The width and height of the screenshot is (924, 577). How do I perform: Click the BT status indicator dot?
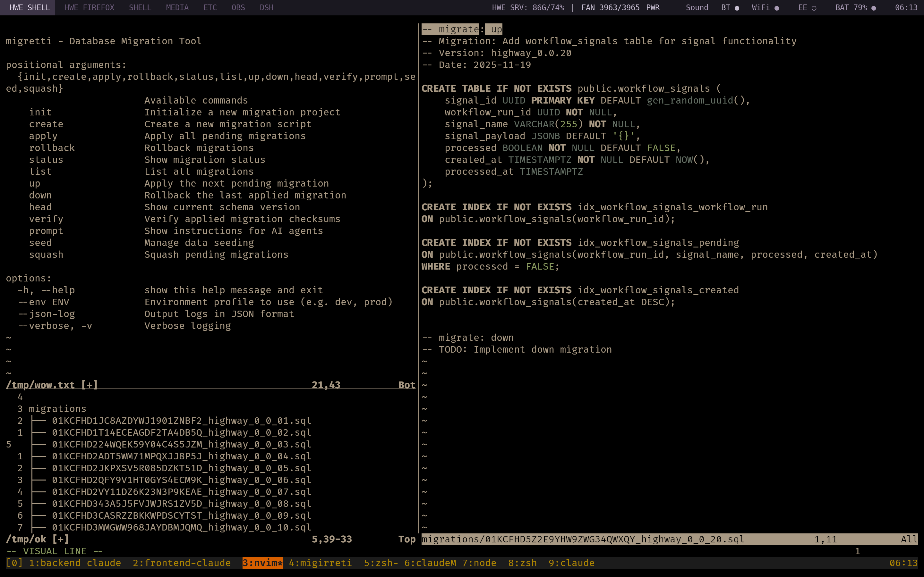(x=737, y=8)
